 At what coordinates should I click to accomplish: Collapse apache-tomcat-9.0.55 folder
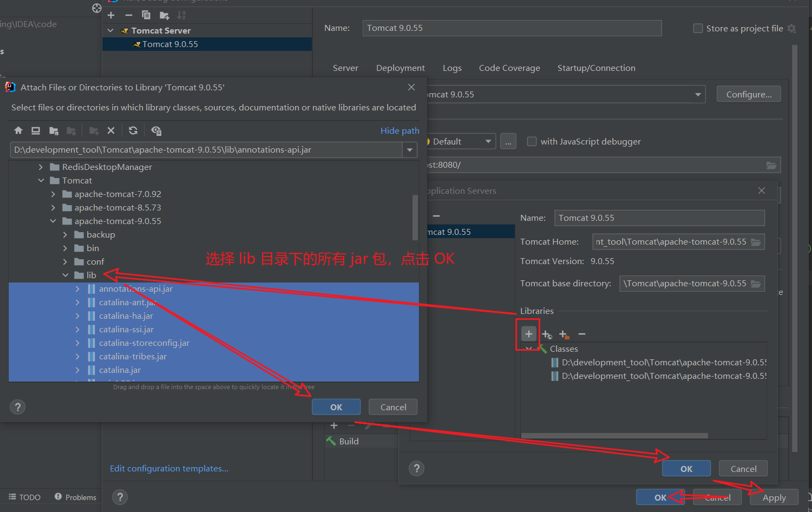pyautogui.click(x=53, y=221)
